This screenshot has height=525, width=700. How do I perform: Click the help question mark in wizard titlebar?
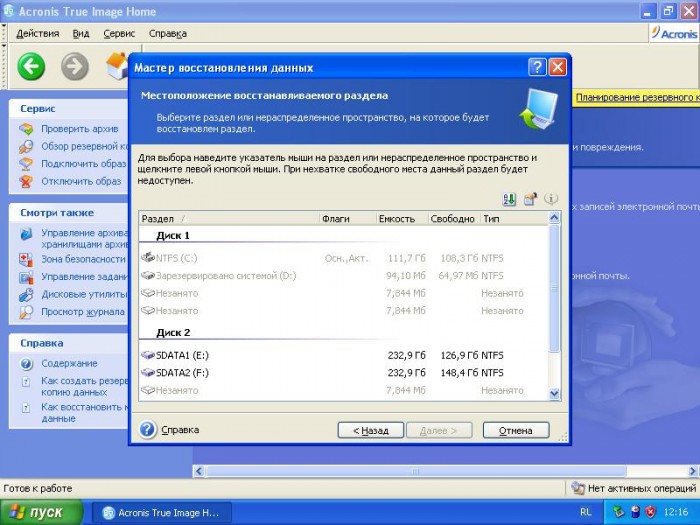pyautogui.click(x=537, y=67)
